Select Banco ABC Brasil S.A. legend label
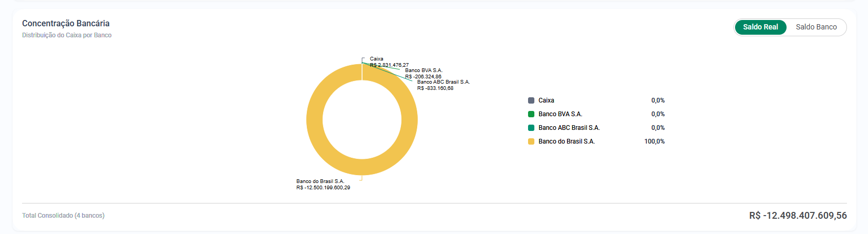This screenshot has height=234, width=868. (569, 128)
